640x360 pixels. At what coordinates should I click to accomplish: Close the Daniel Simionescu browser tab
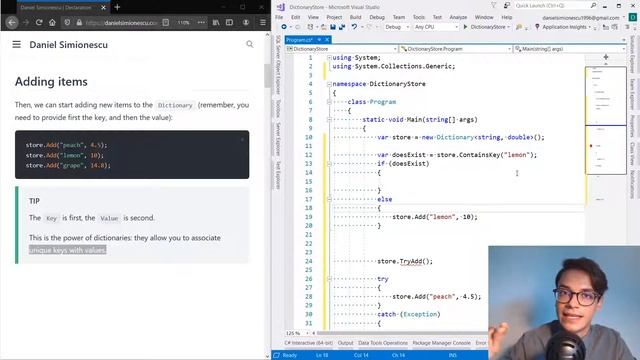coord(103,7)
